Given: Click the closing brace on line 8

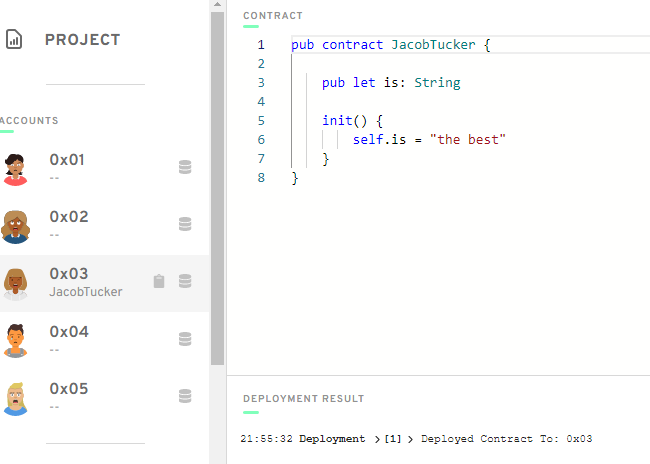Looking at the screenshot, I should 295,178.
